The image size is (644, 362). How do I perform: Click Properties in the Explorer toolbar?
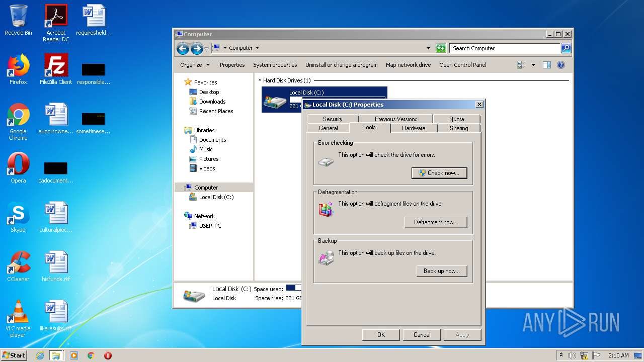232,65
